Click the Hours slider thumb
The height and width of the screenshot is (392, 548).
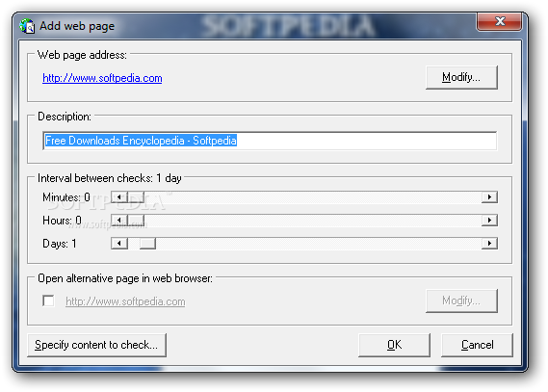(136, 221)
